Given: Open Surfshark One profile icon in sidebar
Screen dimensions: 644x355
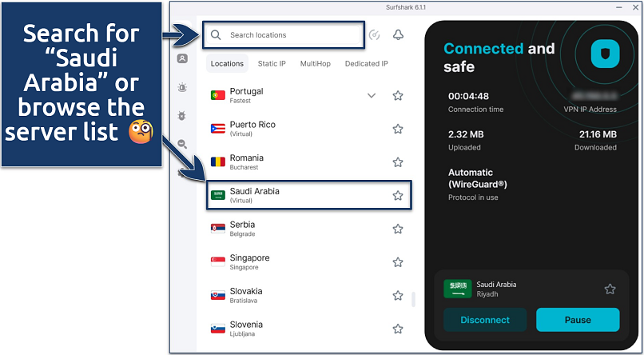Looking at the screenshot, I should tap(183, 58).
